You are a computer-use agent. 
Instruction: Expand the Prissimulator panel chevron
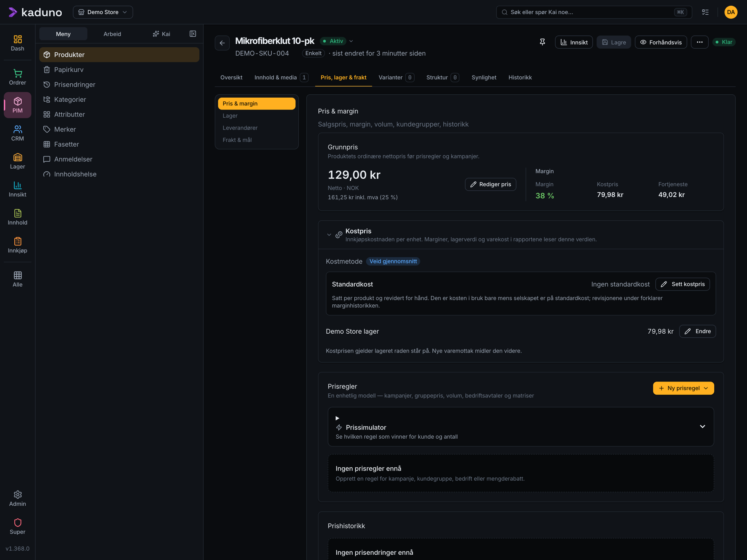[x=702, y=426]
